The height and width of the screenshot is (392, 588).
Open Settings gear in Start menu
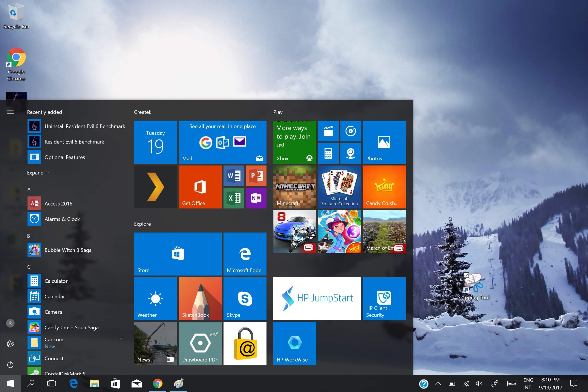10,344
